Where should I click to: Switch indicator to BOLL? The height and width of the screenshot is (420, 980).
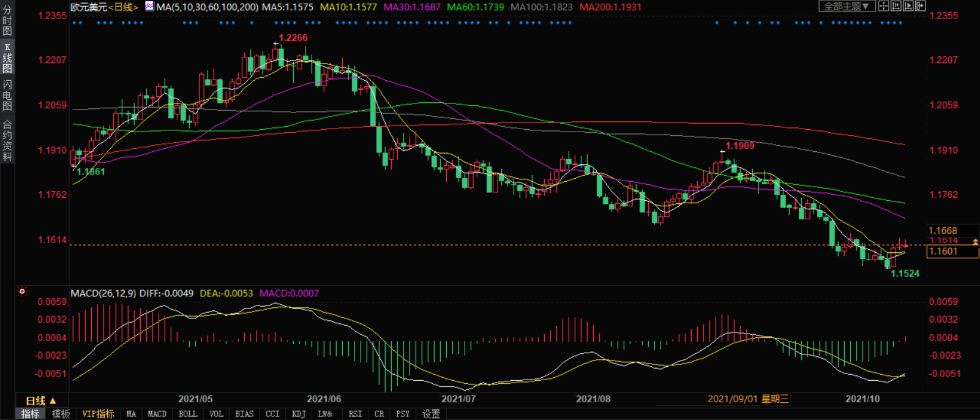click(187, 414)
